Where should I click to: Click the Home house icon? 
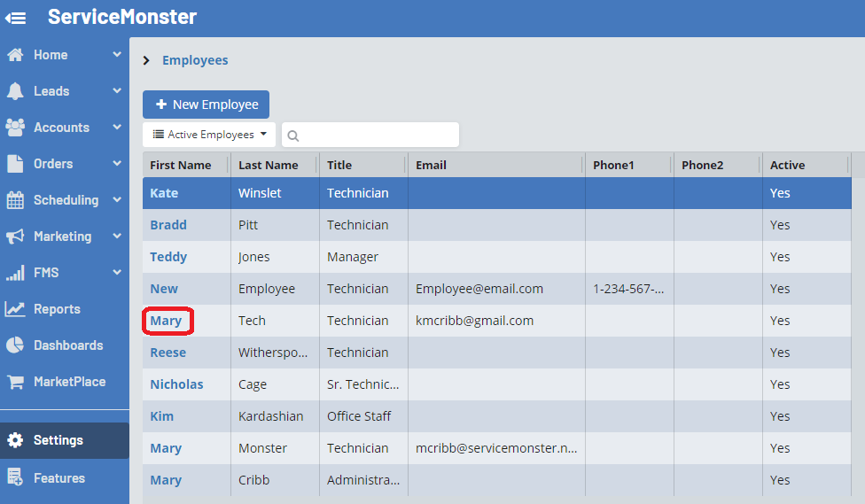15,55
